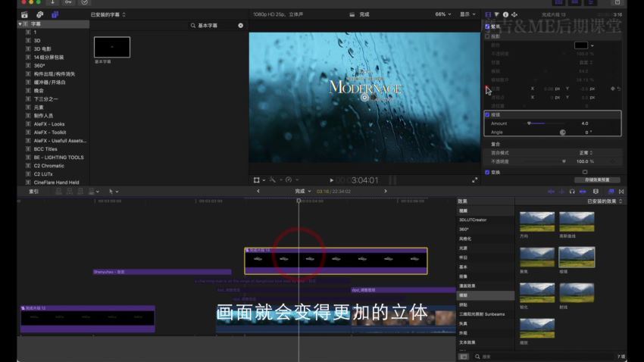Viewport: 644px width, 362px height.
Task: Select the 下三分之一 titles category
Action: (45, 99)
